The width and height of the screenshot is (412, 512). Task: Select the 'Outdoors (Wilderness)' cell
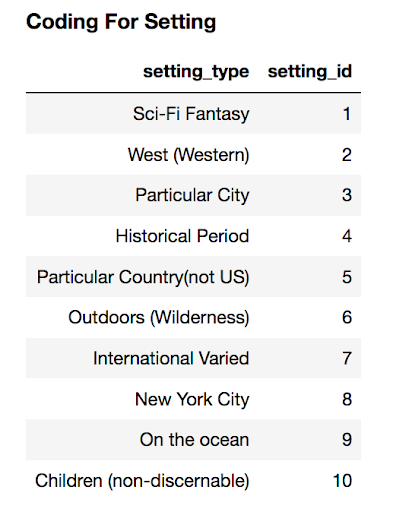pyautogui.click(x=159, y=317)
